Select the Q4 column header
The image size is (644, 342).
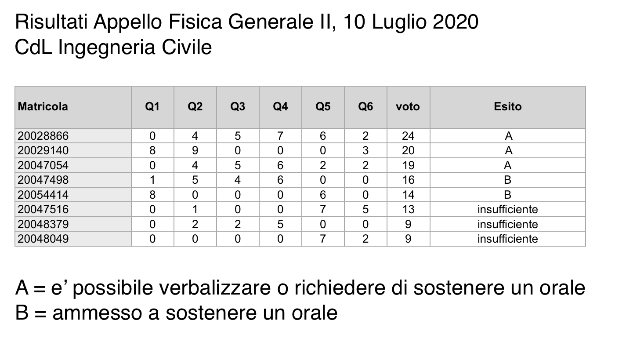point(280,107)
